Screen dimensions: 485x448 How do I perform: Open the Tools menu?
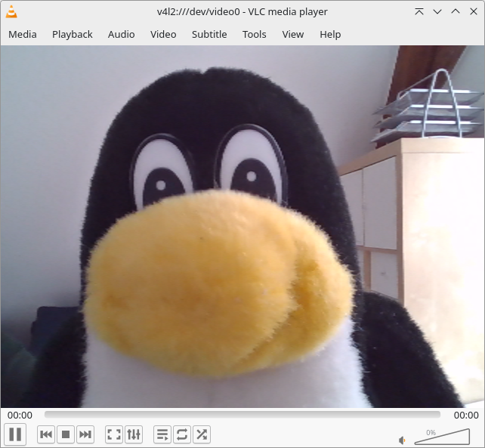[x=255, y=34]
